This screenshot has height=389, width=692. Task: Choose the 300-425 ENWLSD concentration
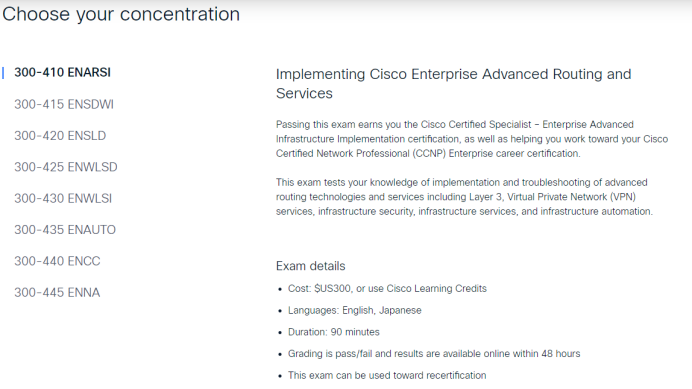[x=66, y=167]
